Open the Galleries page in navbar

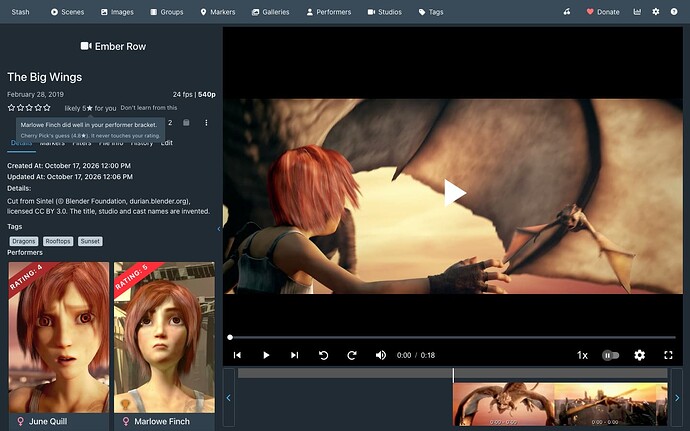point(271,12)
